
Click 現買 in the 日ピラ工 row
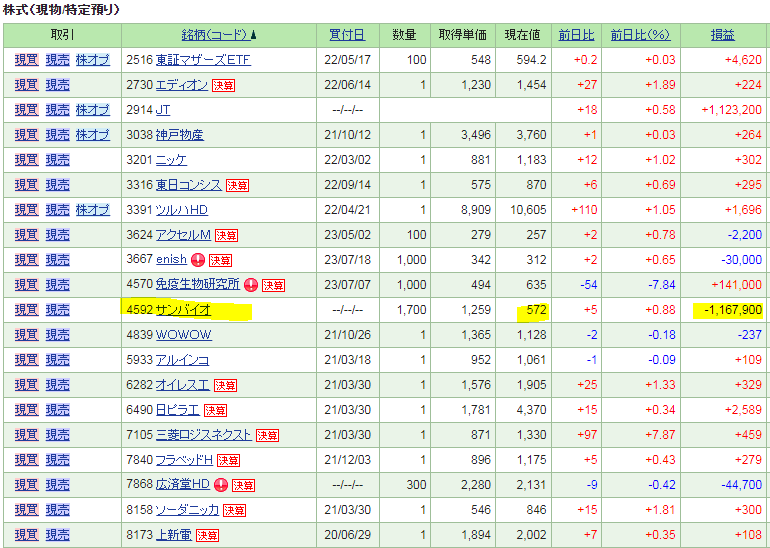(27, 411)
